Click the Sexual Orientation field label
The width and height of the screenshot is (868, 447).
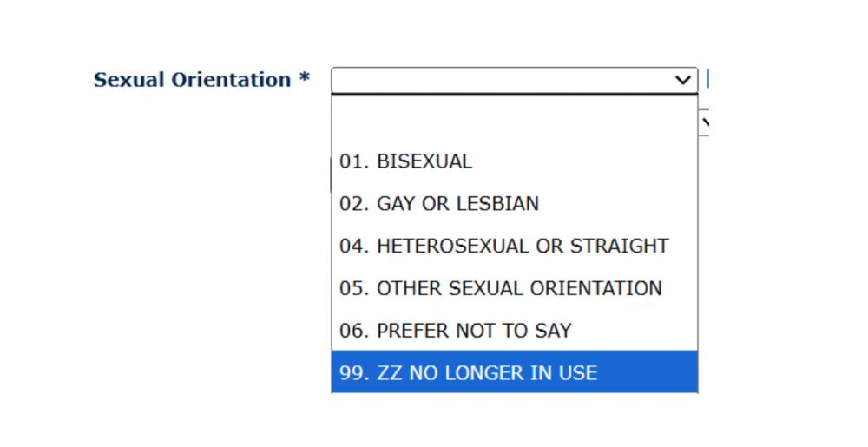point(193,80)
